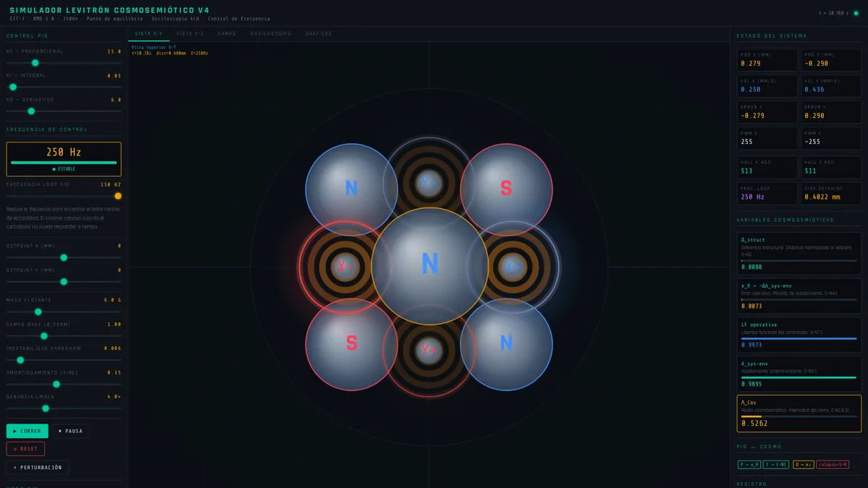The height and width of the screenshot is (488, 868).
Task: Click the upper-left blue N magnet
Action: coord(352,189)
